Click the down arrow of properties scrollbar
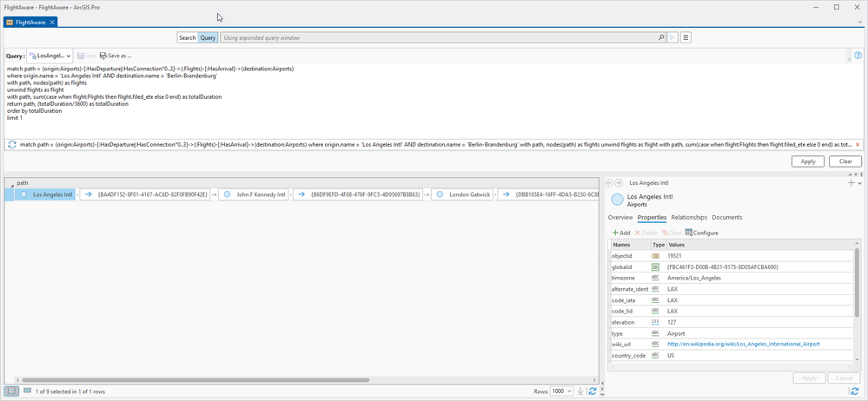The height and width of the screenshot is (401, 868). coord(858,358)
